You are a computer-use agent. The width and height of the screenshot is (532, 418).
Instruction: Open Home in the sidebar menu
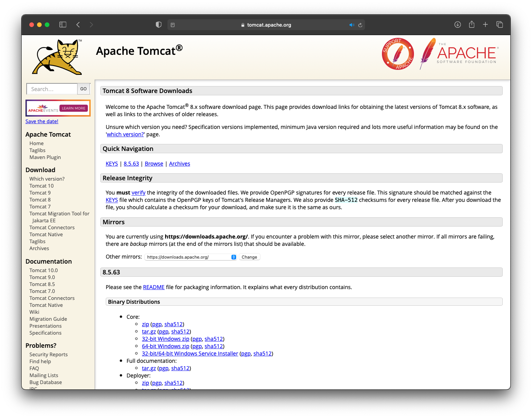[x=37, y=143]
